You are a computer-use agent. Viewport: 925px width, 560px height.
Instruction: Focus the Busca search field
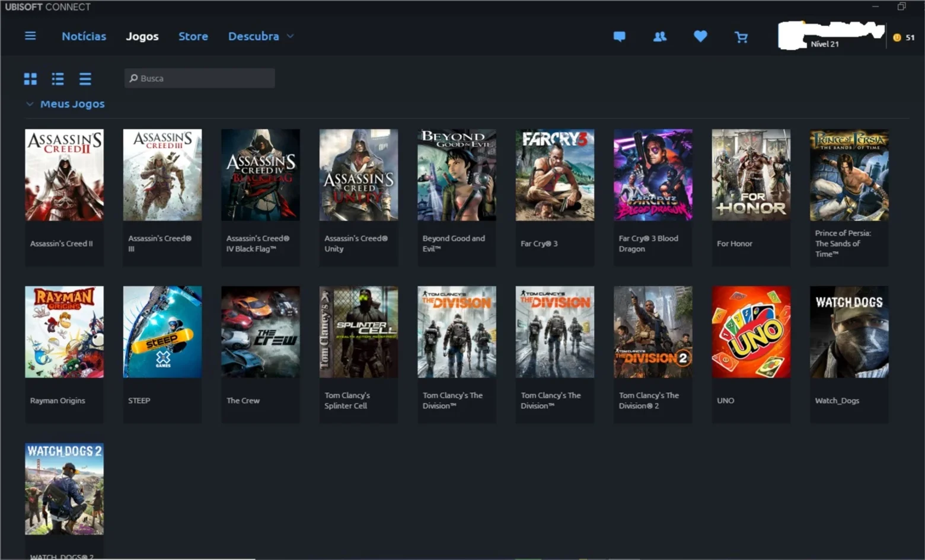pyautogui.click(x=200, y=78)
